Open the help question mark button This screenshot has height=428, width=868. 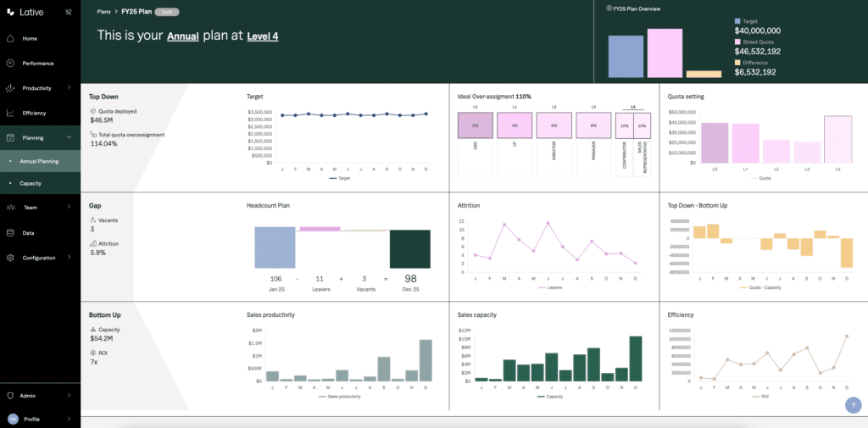[x=853, y=405]
